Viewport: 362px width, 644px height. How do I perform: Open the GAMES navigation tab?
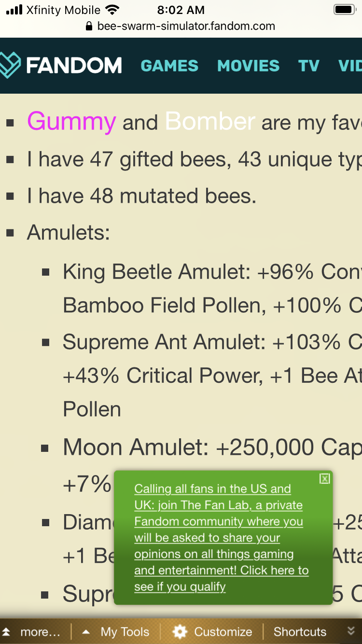pyautogui.click(x=169, y=66)
